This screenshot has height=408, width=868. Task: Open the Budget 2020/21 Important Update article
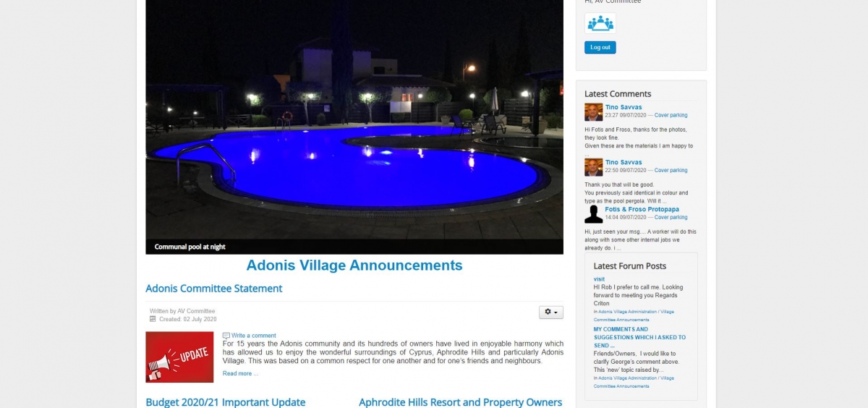[226, 402]
